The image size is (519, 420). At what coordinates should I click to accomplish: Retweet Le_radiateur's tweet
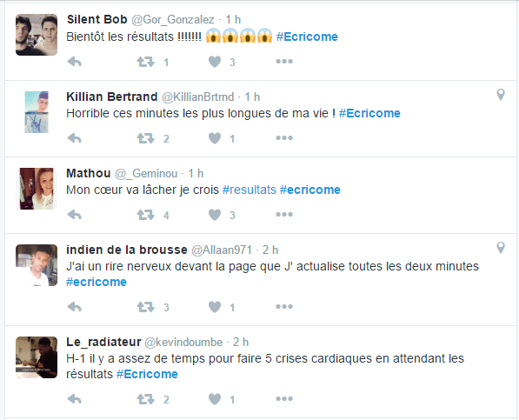tap(146, 399)
